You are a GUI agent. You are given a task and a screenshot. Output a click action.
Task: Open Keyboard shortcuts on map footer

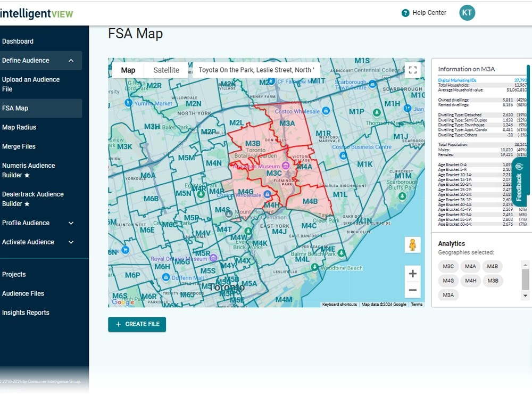339,305
